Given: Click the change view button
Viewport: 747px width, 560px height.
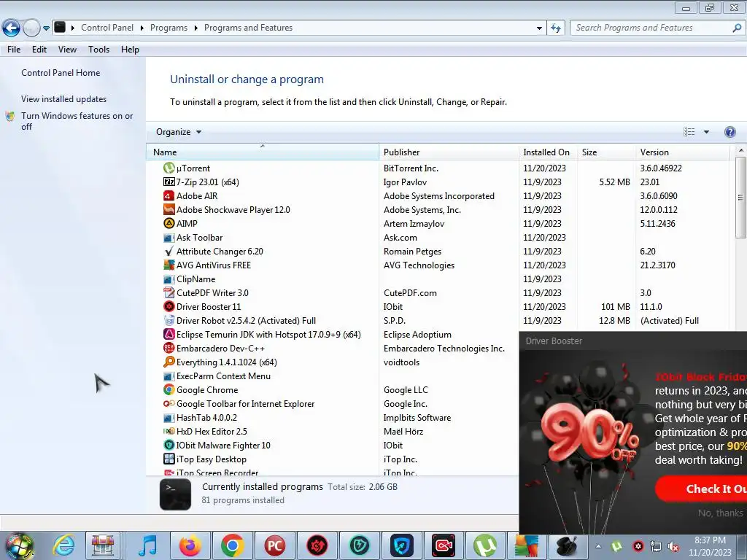Looking at the screenshot, I should click(x=689, y=132).
